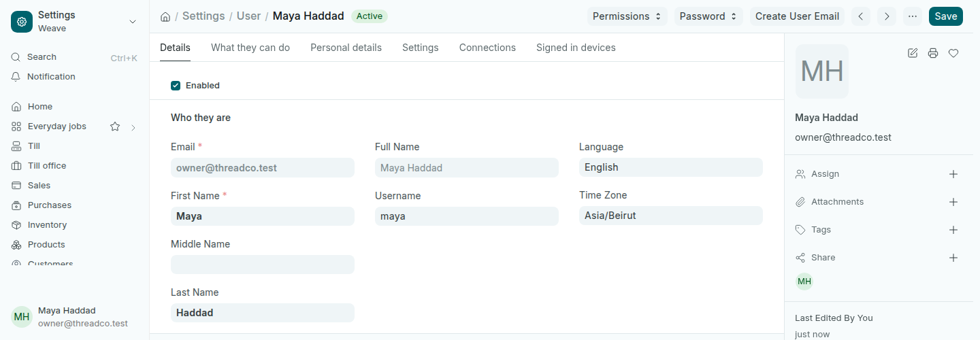Open Purchases in the sidebar
This screenshot has width=980, height=340.
coord(74,205)
